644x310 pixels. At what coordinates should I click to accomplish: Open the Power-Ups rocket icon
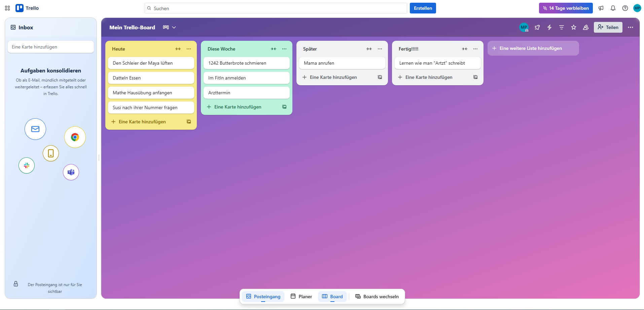(x=537, y=27)
